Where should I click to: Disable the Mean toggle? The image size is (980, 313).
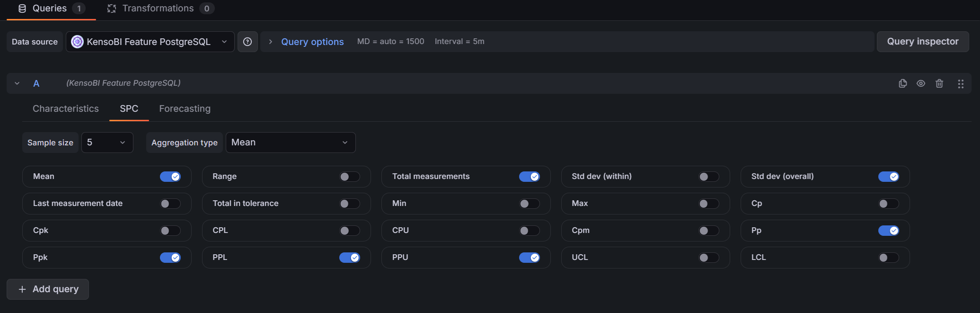tap(170, 177)
